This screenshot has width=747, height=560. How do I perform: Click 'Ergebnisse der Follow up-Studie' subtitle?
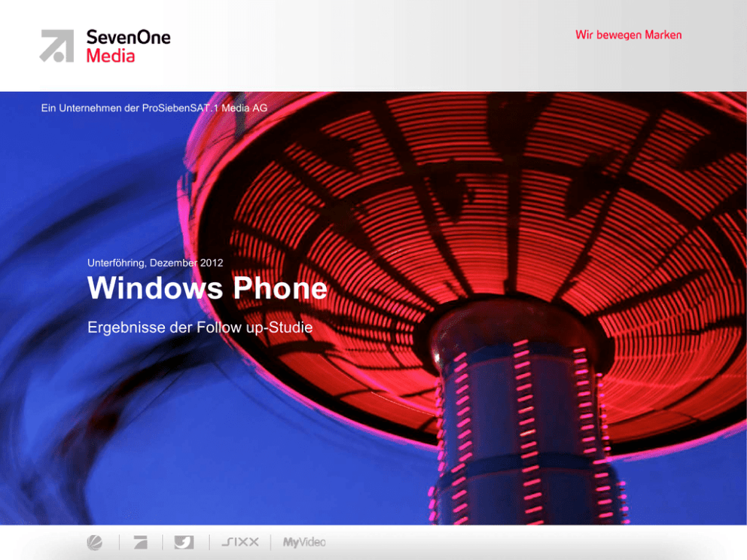pyautogui.click(x=200, y=327)
